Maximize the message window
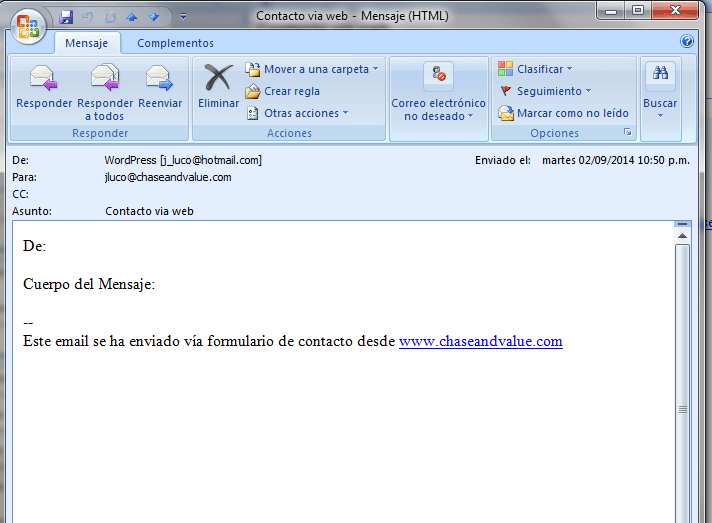The image size is (712, 523). tap(638, 10)
